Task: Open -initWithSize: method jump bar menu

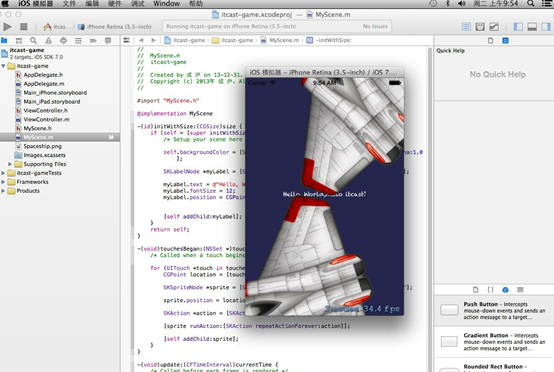Action: (329, 40)
